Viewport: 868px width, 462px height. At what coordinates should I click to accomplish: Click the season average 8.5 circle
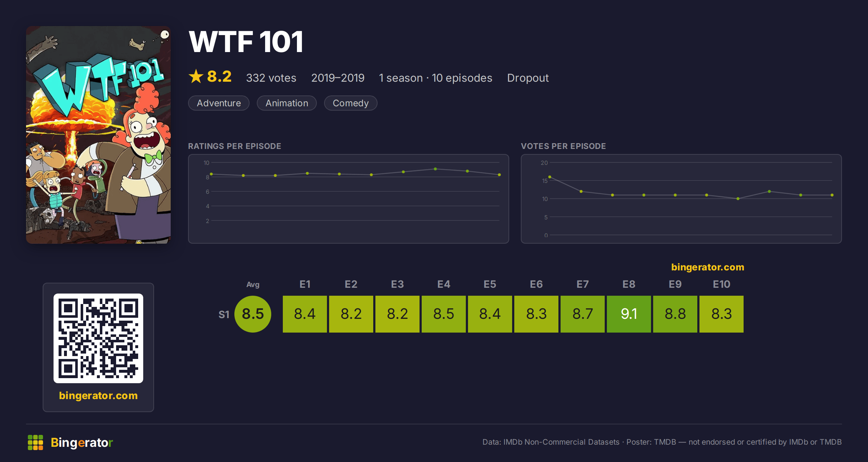click(x=253, y=314)
